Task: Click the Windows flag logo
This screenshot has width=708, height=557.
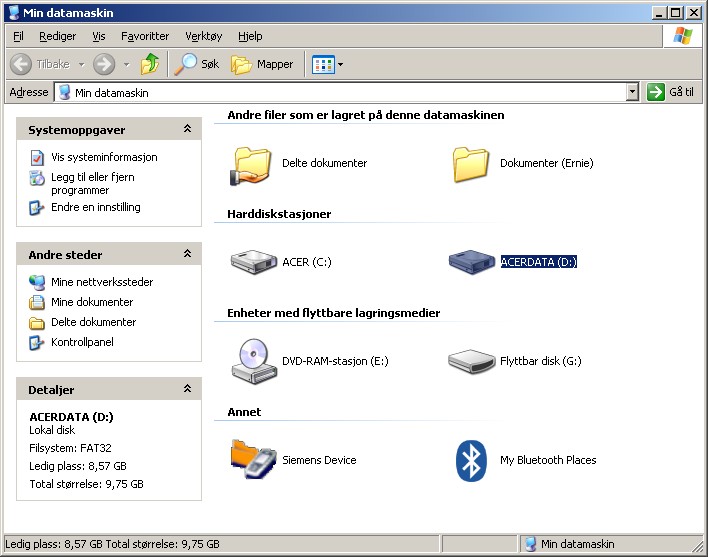Action: (x=682, y=36)
